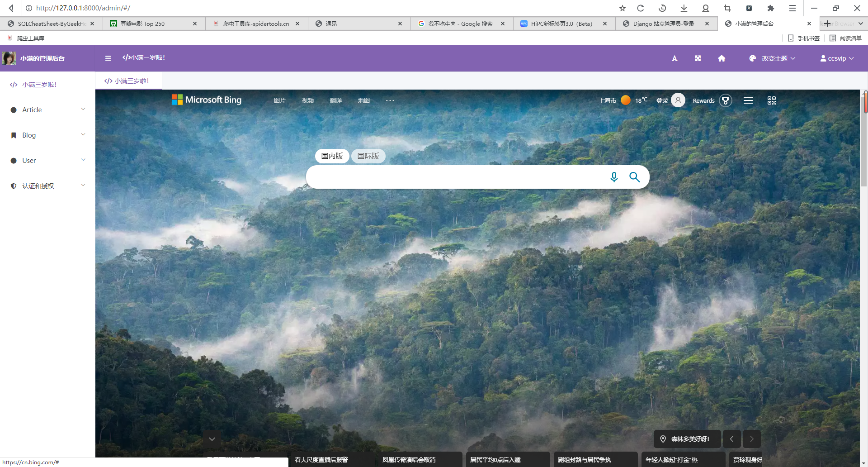Click the Bing QR code icon
This screenshot has width=868, height=467.
click(x=772, y=100)
